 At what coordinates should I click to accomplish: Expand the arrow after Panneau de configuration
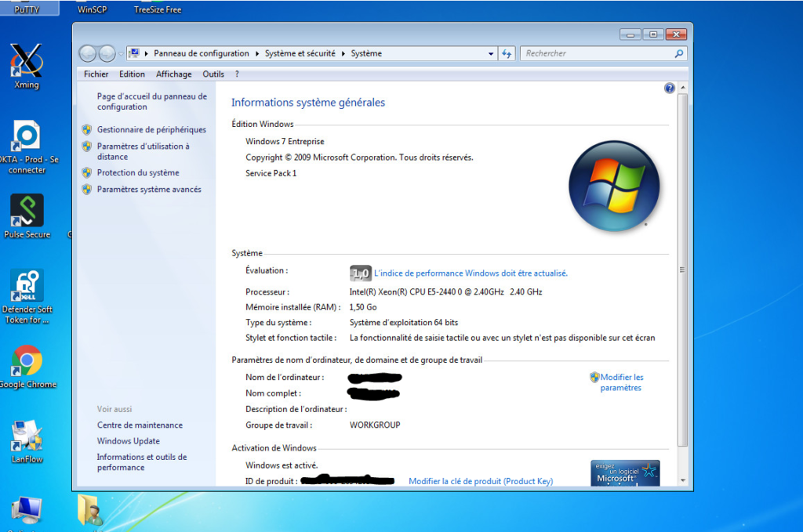pos(256,53)
